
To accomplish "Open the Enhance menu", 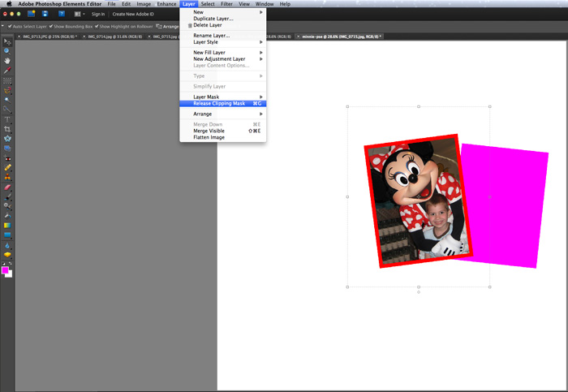I will (x=166, y=4).
